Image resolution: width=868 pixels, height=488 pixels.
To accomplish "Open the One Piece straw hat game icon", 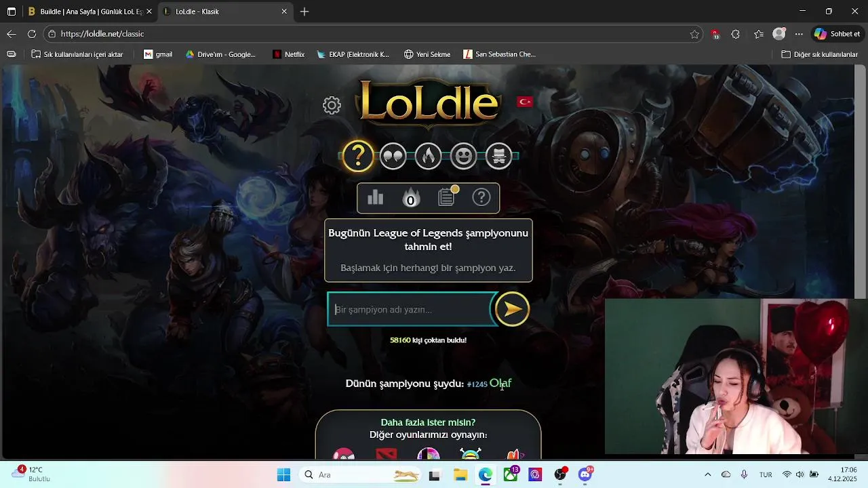I will click(471, 454).
